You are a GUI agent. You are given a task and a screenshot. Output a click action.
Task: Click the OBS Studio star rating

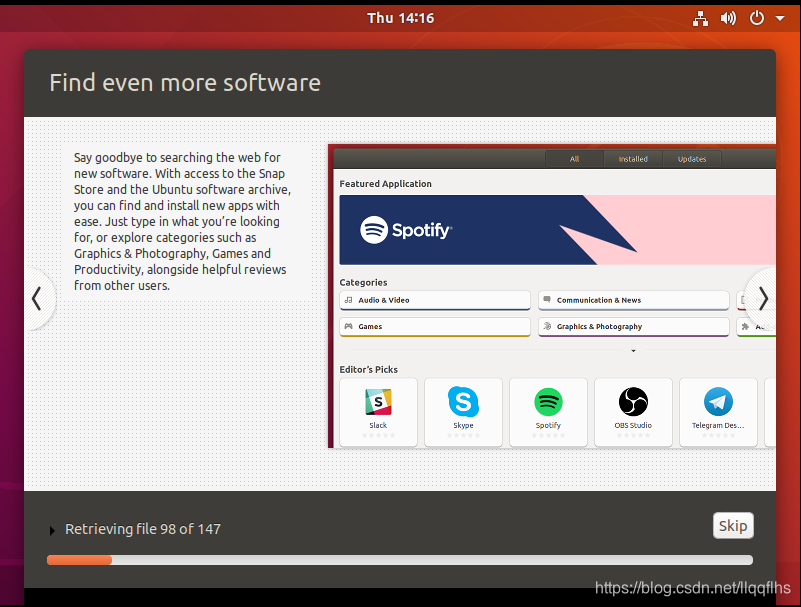(x=633, y=435)
